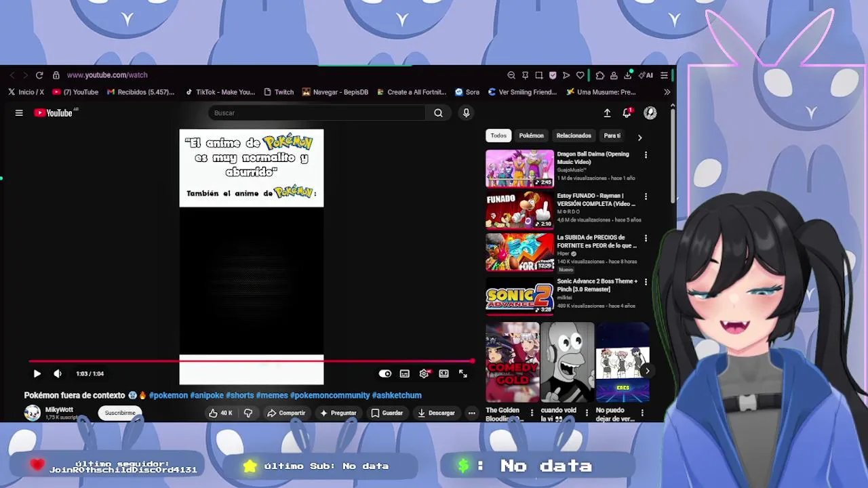Open the #ashketchum hashtag link
Viewport: 868px width, 488px height.
click(x=397, y=395)
